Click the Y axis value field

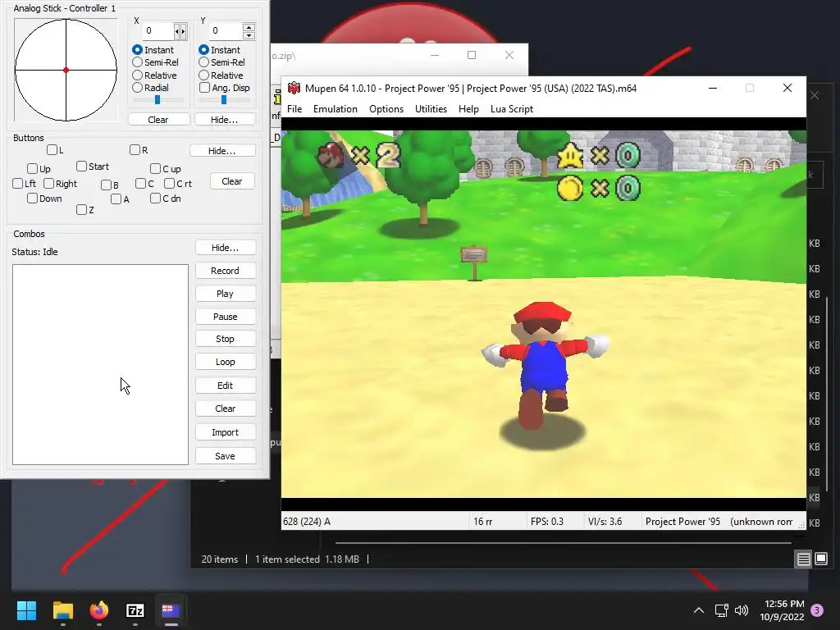coord(226,30)
